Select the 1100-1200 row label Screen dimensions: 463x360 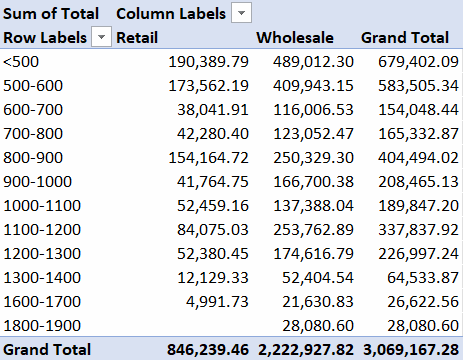42,230
